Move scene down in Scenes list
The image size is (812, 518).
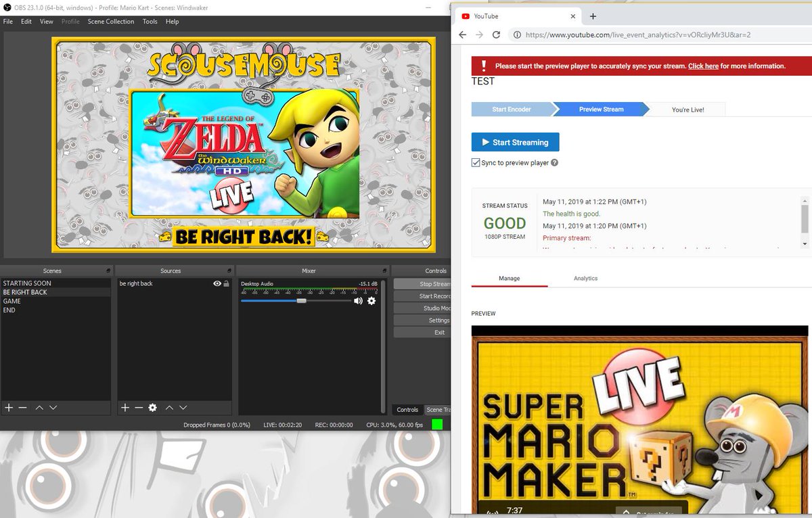click(x=53, y=408)
